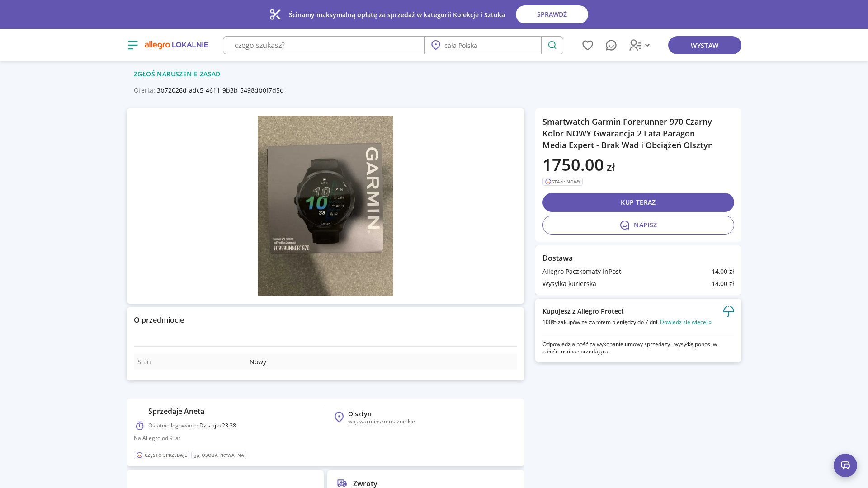Click the Allegro Protect umbrella icon
868x488 pixels.
[x=729, y=311]
